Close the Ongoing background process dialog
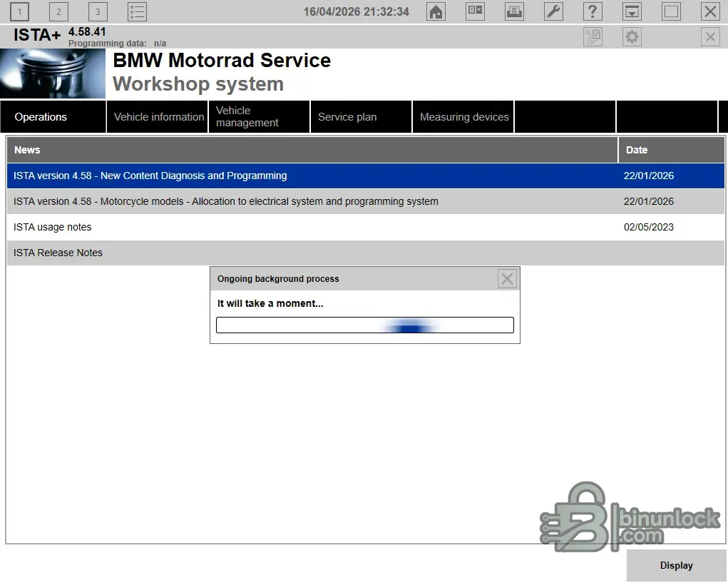The image size is (728, 583). [x=507, y=279]
